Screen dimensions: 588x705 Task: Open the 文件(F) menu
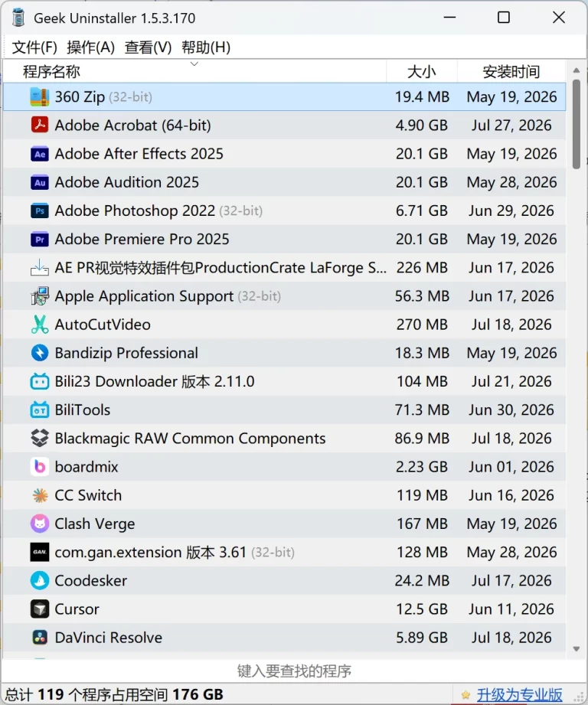point(34,47)
